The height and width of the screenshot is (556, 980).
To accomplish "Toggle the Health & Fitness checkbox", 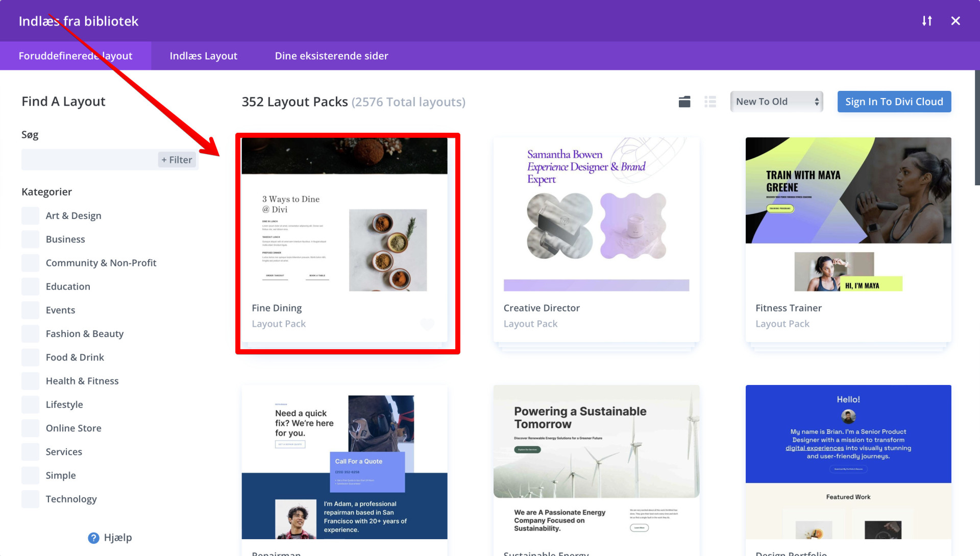I will (x=31, y=381).
